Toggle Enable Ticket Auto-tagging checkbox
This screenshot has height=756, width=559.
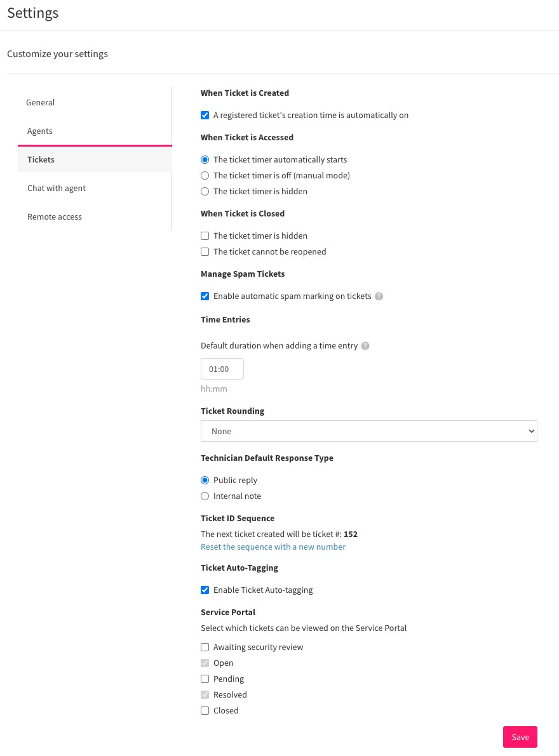coord(205,590)
